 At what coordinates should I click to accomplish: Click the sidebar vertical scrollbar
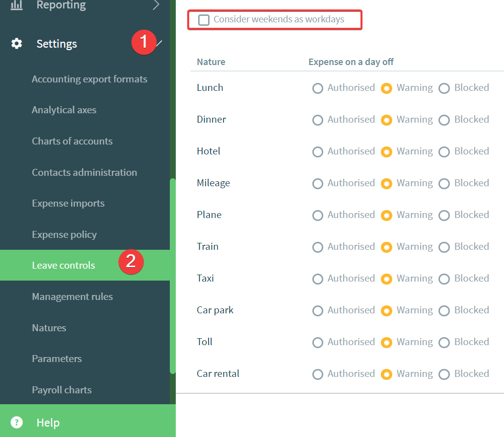173,276
